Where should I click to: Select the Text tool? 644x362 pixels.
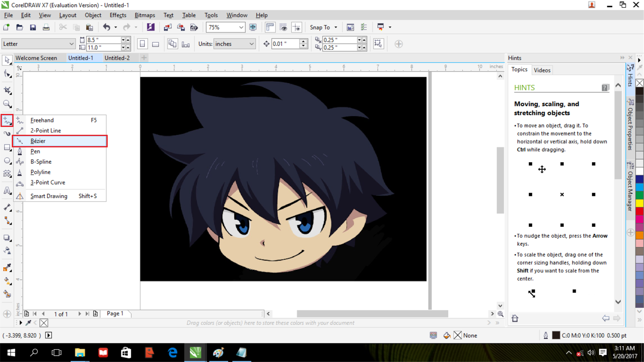click(6, 190)
